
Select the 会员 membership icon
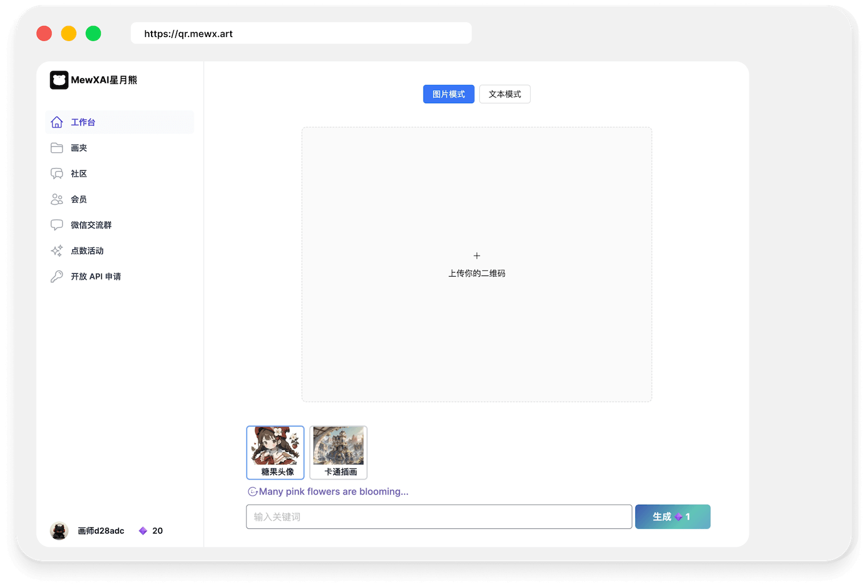(x=57, y=199)
